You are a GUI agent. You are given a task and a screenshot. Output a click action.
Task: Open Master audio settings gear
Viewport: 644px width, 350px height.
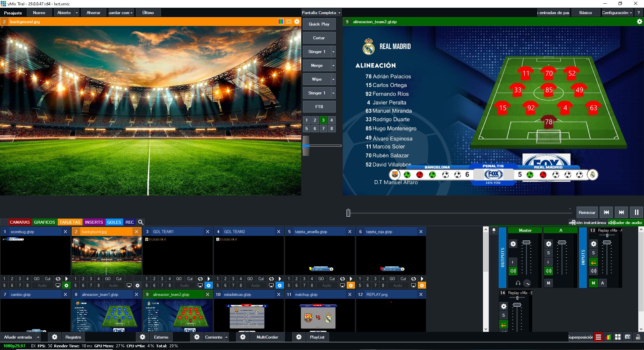[x=513, y=244]
